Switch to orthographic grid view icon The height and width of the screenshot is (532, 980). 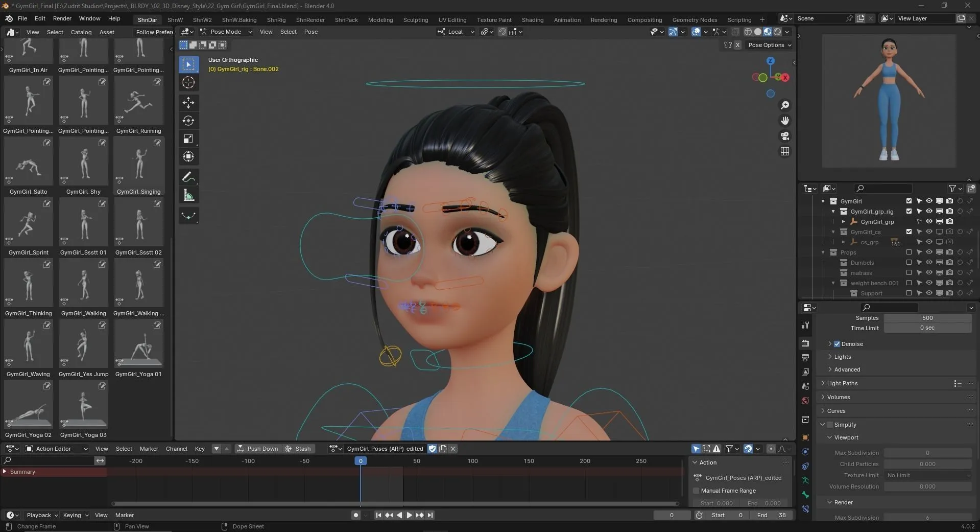coord(785,151)
